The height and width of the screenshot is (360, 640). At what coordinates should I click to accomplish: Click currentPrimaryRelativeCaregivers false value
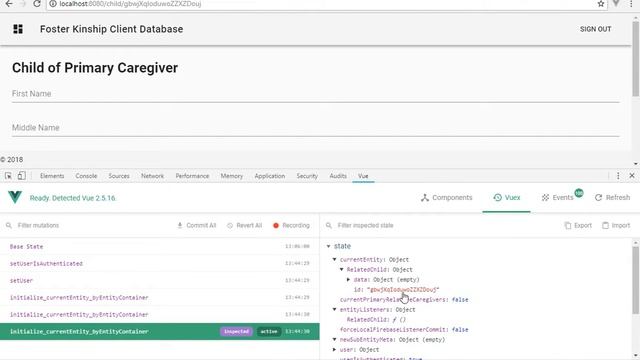(460, 300)
